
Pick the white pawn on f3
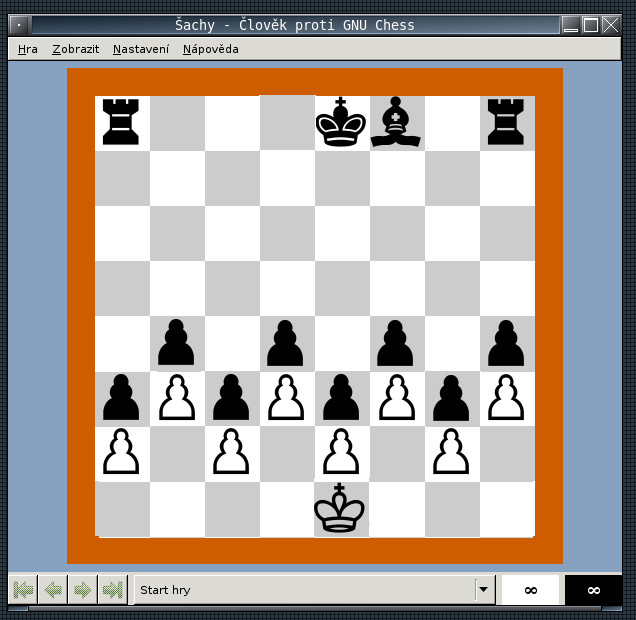(397, 397)
